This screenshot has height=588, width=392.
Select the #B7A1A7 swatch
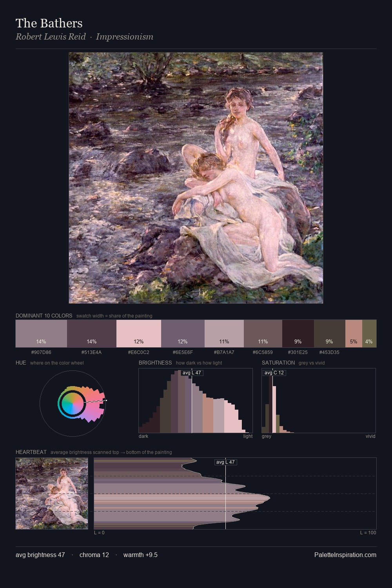pyautogui.click(x=224, y=334)
